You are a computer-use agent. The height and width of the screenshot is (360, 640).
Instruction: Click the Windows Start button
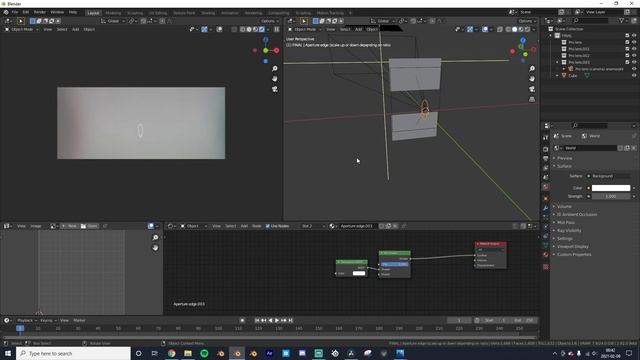[x=8, y=353]
